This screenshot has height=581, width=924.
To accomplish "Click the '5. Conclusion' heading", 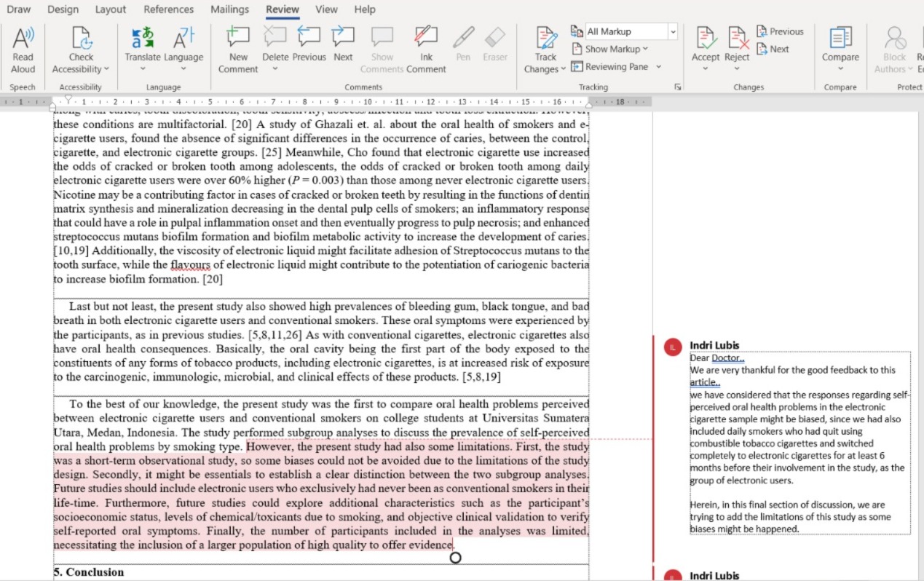I will coord(89,572).
